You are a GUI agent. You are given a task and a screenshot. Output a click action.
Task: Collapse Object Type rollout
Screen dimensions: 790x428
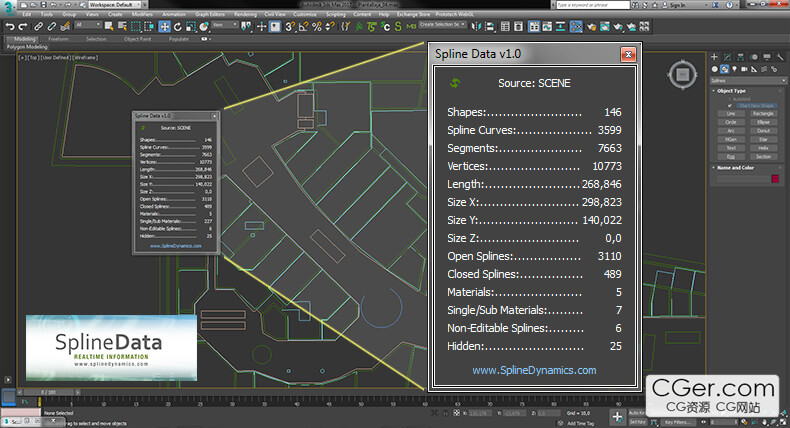point(731,91)
